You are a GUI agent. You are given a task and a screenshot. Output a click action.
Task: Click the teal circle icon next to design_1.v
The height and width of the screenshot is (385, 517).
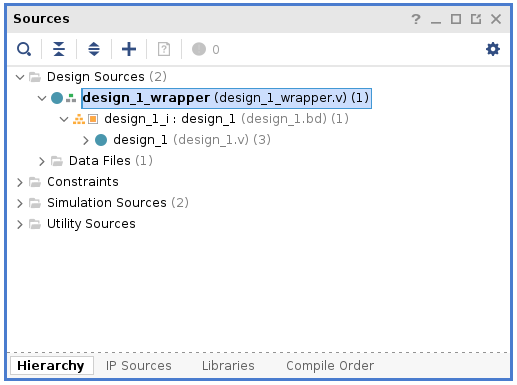101,140
